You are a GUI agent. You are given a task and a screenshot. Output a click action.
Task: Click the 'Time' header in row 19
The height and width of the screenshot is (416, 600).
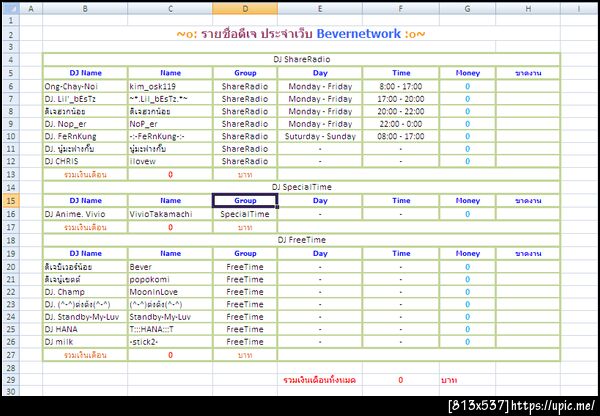coord(401,253)
